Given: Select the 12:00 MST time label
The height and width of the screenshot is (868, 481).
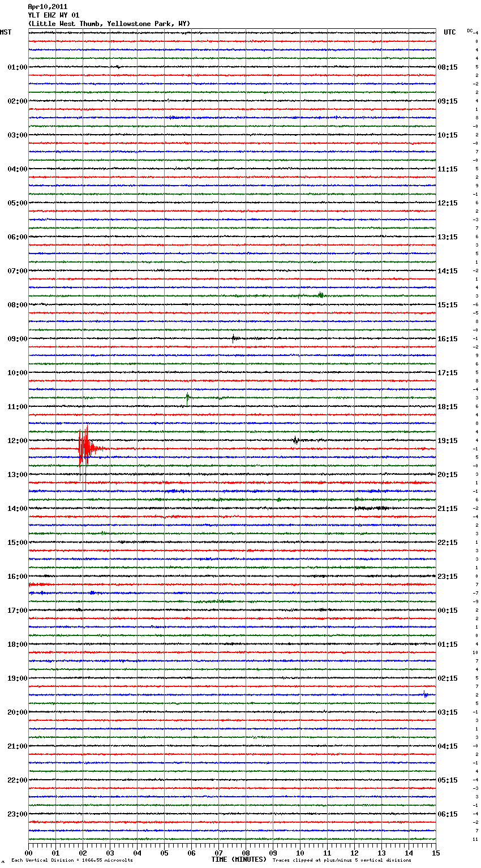Looking at the screenshot, I should (x=17, y=441).
